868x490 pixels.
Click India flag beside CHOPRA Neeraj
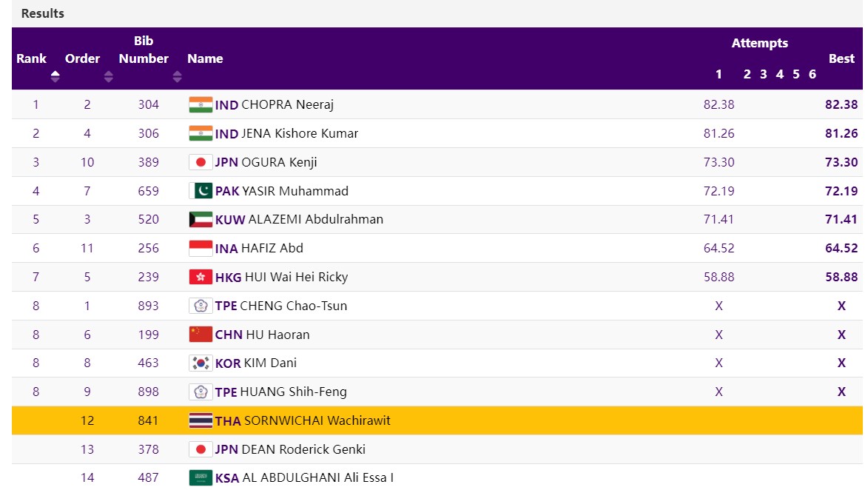click(200, 104)
